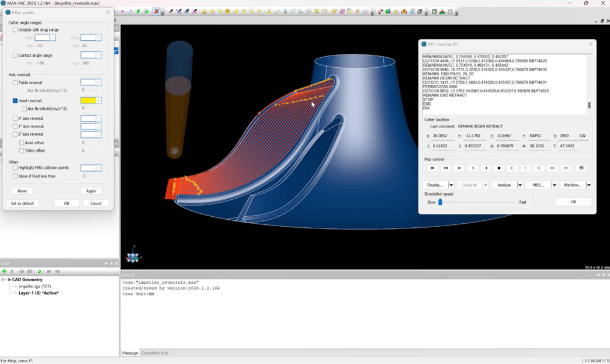Click OK in the SamOut.f01 dialog

[x=573, y=202]
